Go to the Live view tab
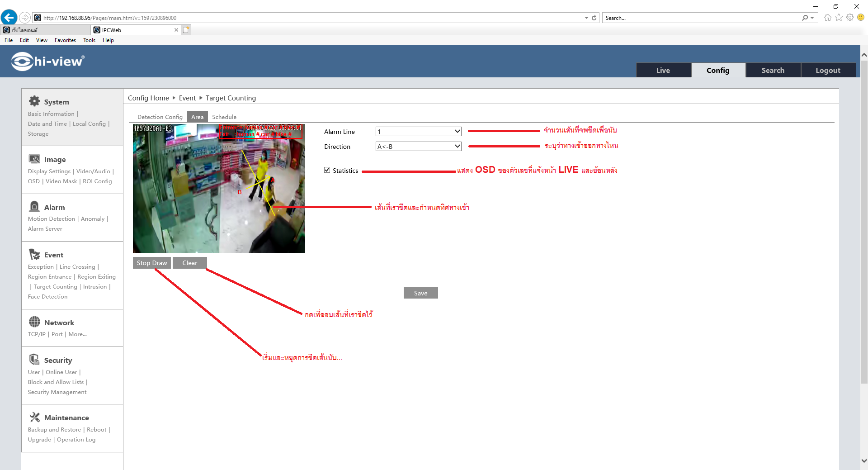 coord(663,70)
